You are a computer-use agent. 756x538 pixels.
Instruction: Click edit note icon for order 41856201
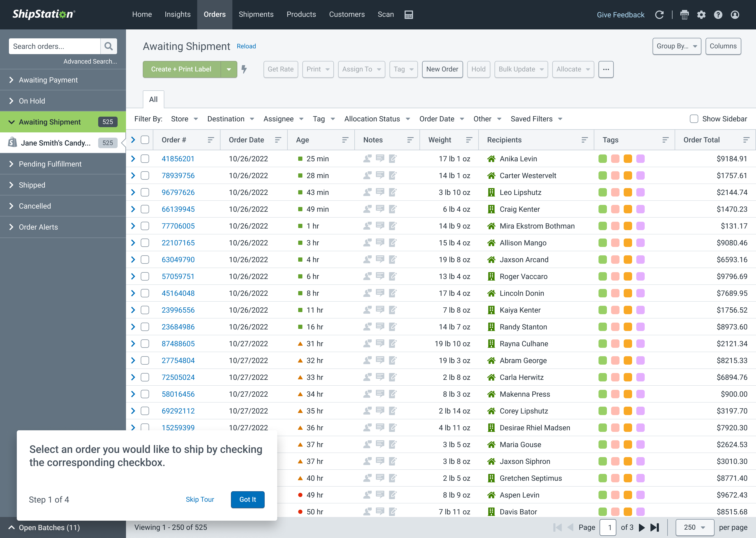tap(392, 159)
